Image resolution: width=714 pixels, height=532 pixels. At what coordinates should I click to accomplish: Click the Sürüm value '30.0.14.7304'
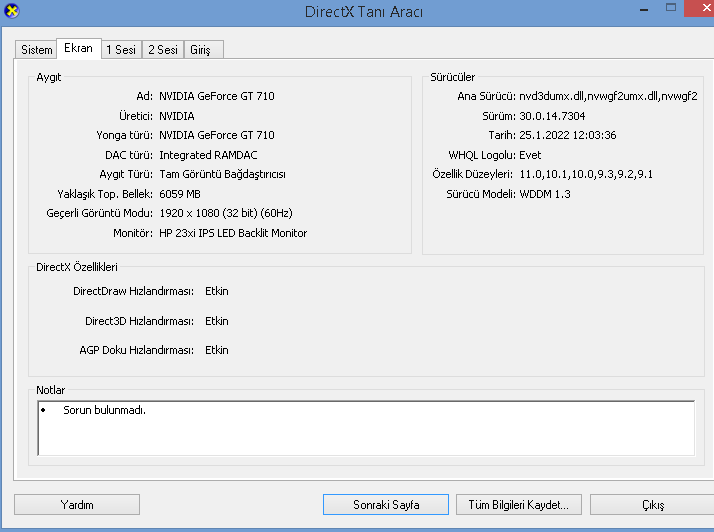(552, 116)
